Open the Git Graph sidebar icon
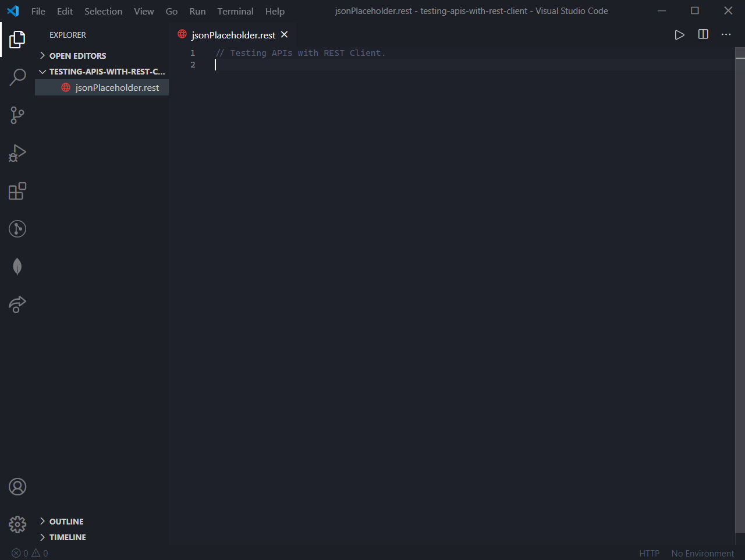This screenshot has width=745, height=560. click(17, 229)
